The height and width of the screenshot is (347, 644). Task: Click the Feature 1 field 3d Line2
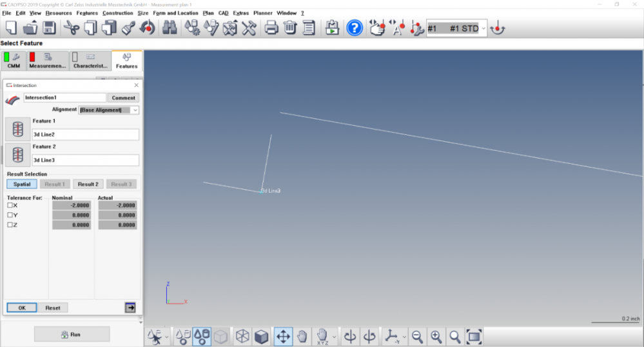click(x=86, y=134)
